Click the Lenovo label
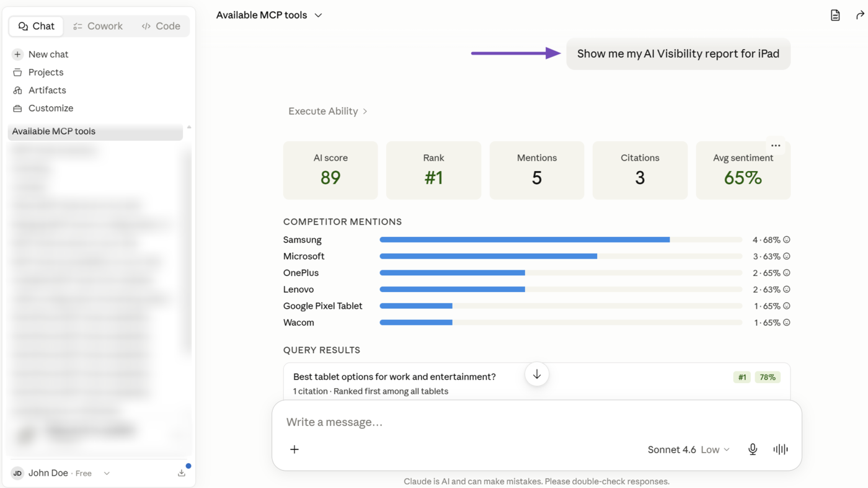The image size is (868, 488). (298, 290)
